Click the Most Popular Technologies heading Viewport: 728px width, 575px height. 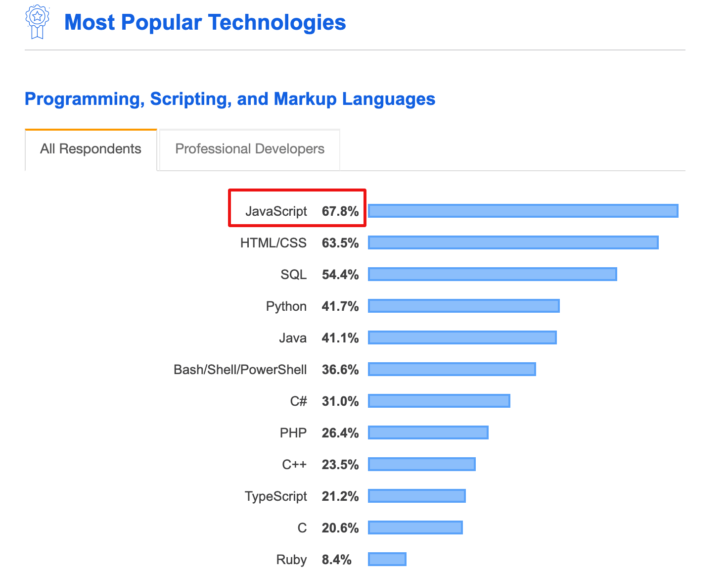pos(205,22)
